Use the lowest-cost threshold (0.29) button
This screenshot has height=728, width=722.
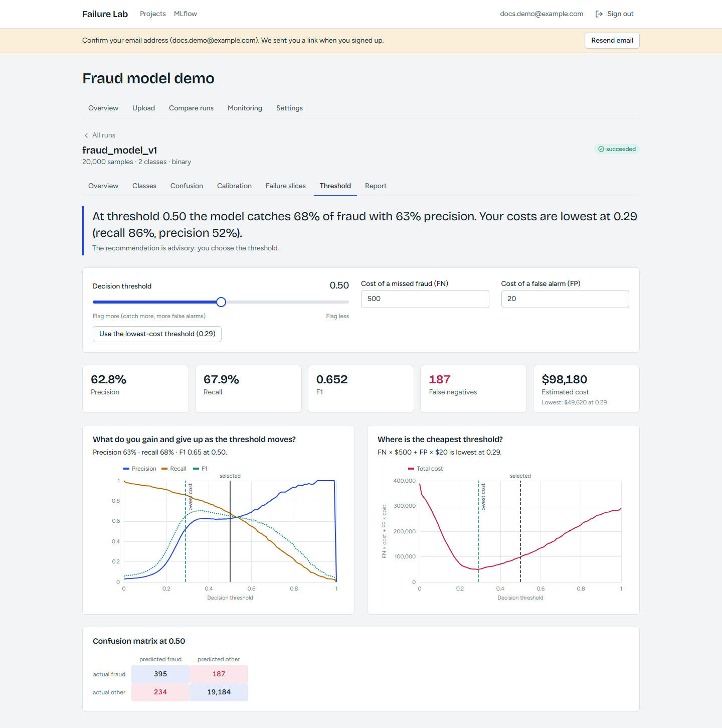point(157,334)
